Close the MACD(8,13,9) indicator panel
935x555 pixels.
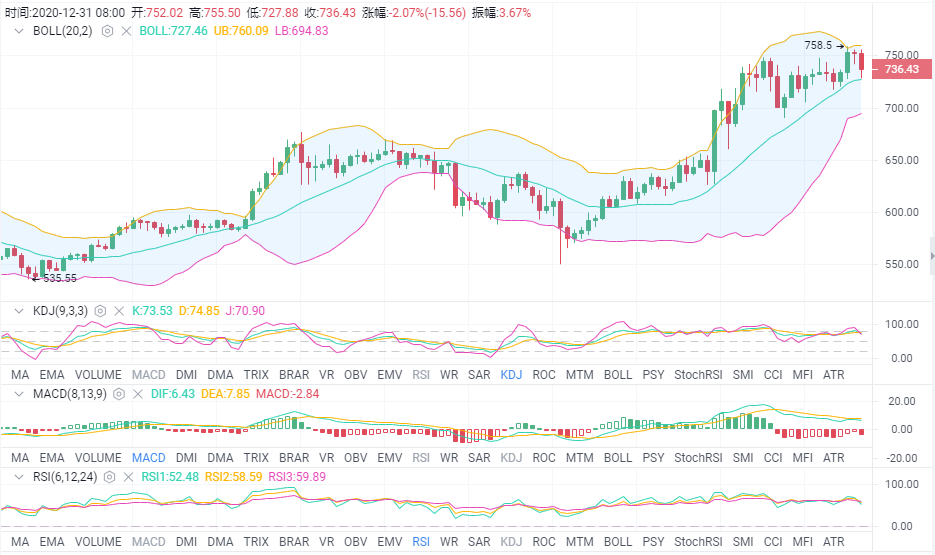click(138, 393)
